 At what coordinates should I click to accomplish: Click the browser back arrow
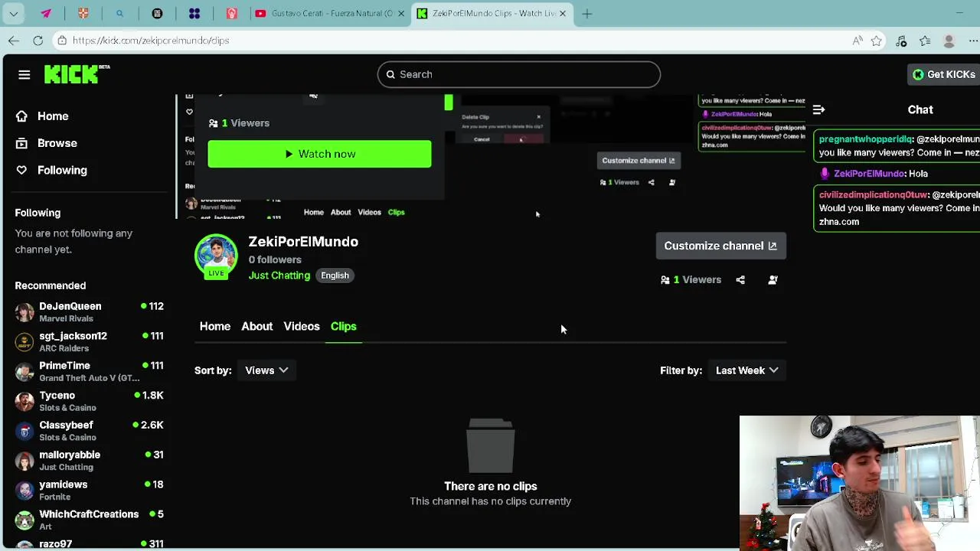point(14,41)
